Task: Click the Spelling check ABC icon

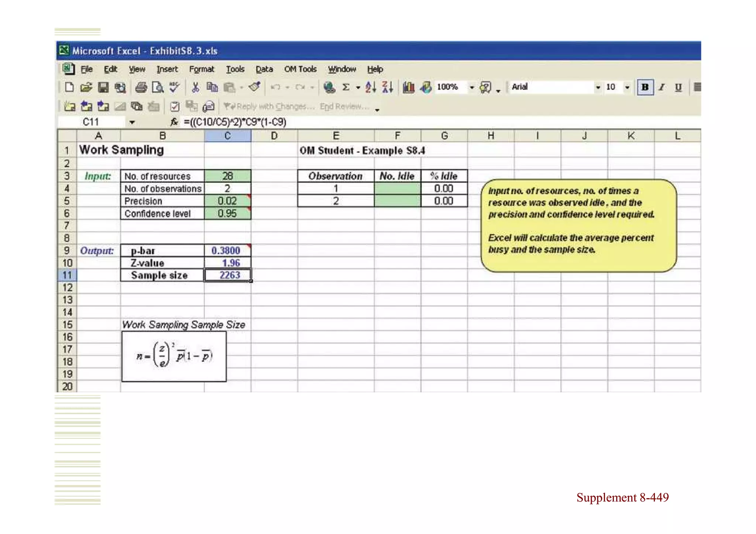Action: coord(174,87)
